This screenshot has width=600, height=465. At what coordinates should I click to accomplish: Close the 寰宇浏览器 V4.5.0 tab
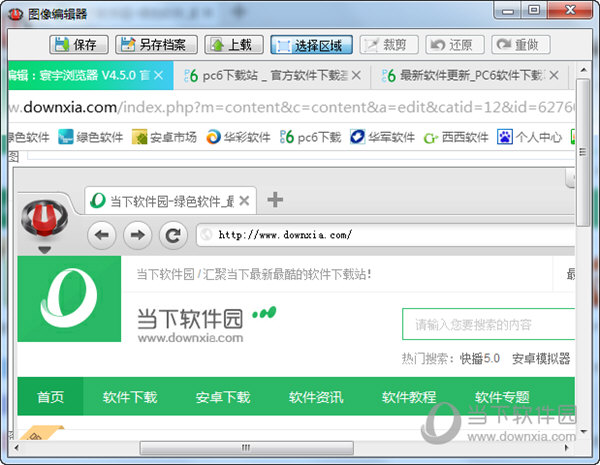pyautogui.click(x=158, y=75)
